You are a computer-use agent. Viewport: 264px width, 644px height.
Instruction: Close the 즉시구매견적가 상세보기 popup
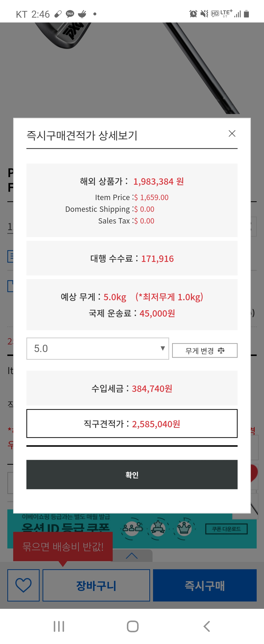tap(232, 133)
